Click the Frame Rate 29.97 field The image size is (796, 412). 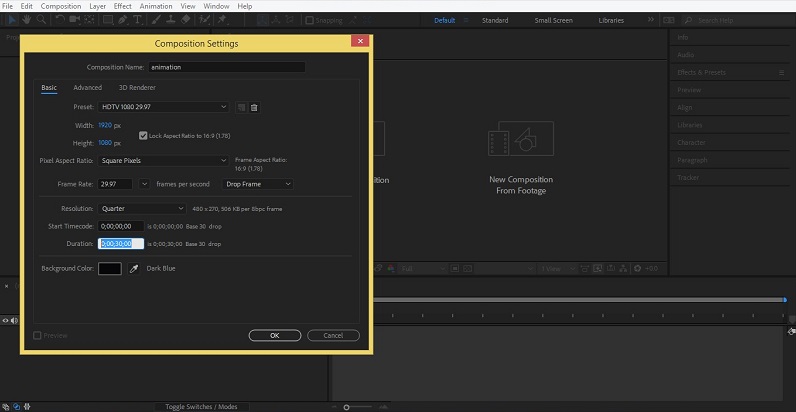115,184
